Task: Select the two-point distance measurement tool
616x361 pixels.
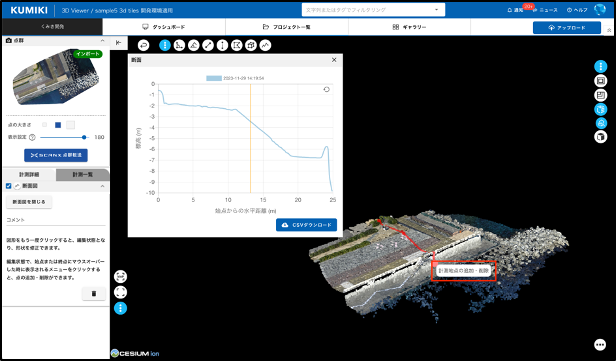Action: (208, 46)
